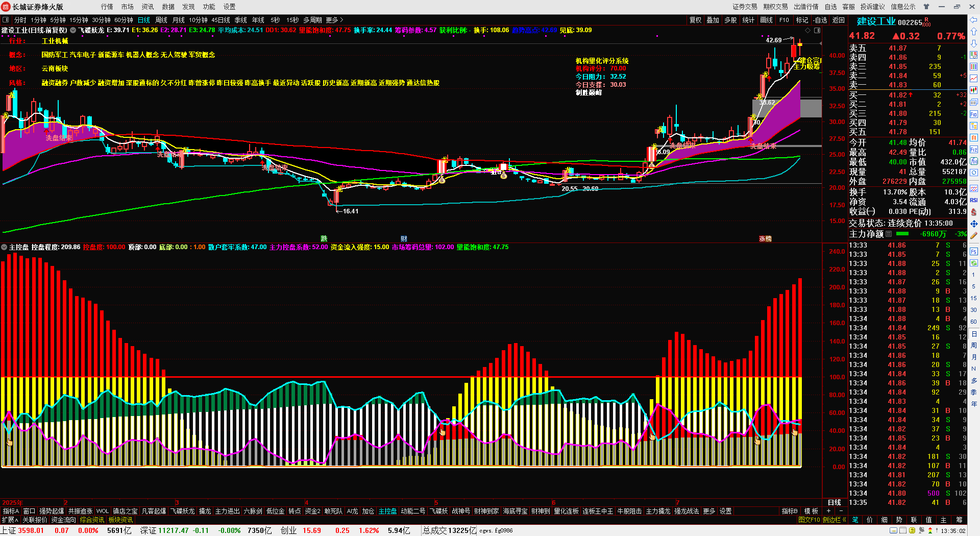The image size is (980, 536).
Task: Click the small list icon beside 主力净额
Action: tap(889, 234)
